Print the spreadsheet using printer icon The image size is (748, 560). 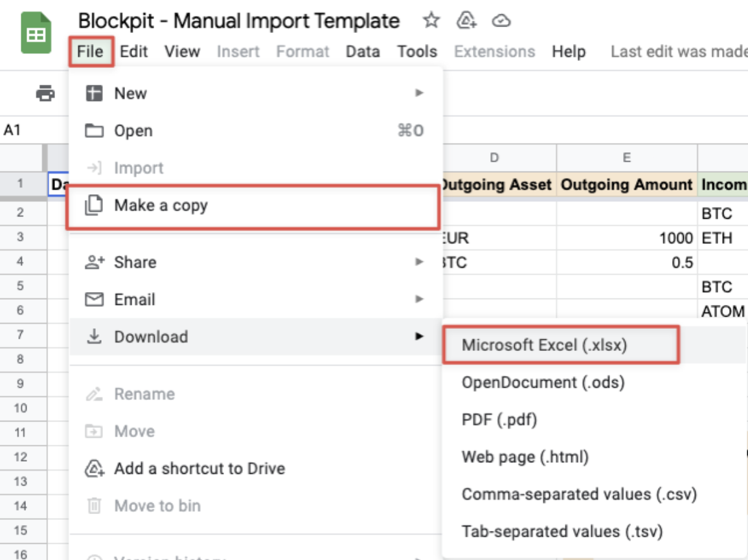coord(45,93)
